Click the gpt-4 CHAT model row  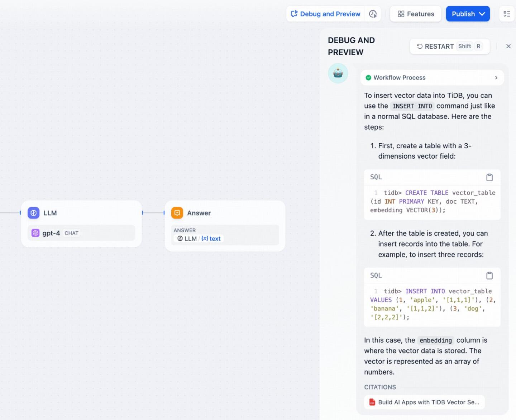(x=81, y=233)
